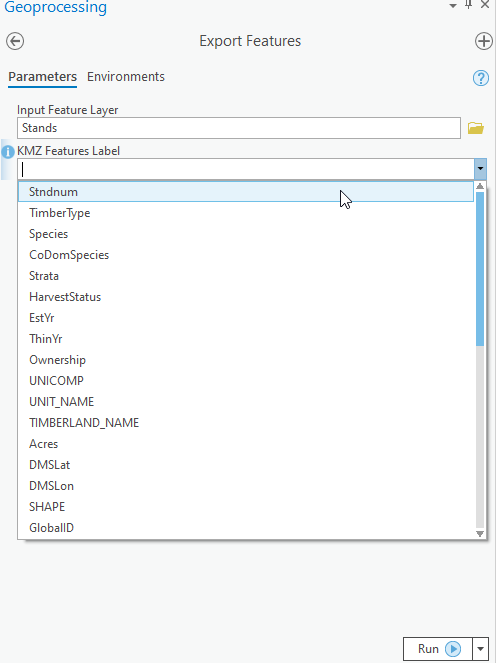Click the back arrow icon

point(15,41)
